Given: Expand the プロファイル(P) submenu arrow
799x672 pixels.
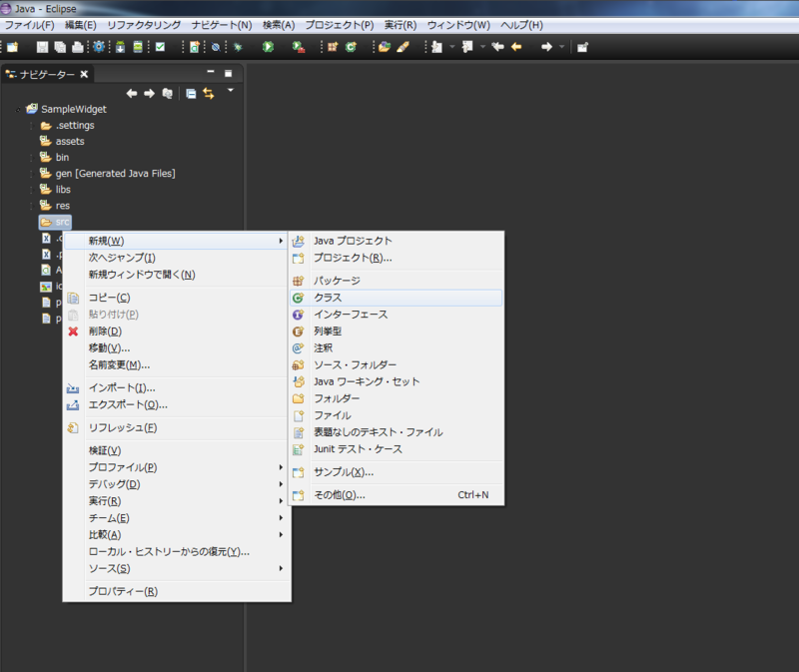Looking at the screenshot, I should 281,467.
